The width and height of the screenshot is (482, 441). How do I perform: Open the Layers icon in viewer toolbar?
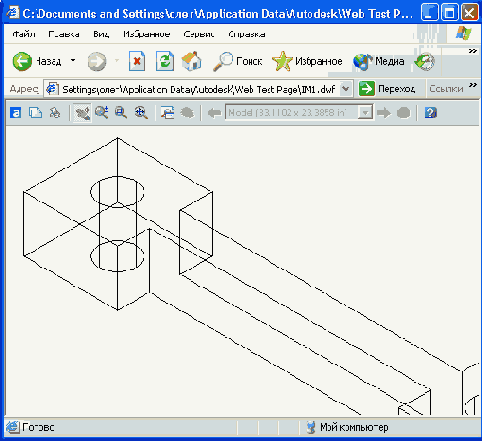coord(167,113)
